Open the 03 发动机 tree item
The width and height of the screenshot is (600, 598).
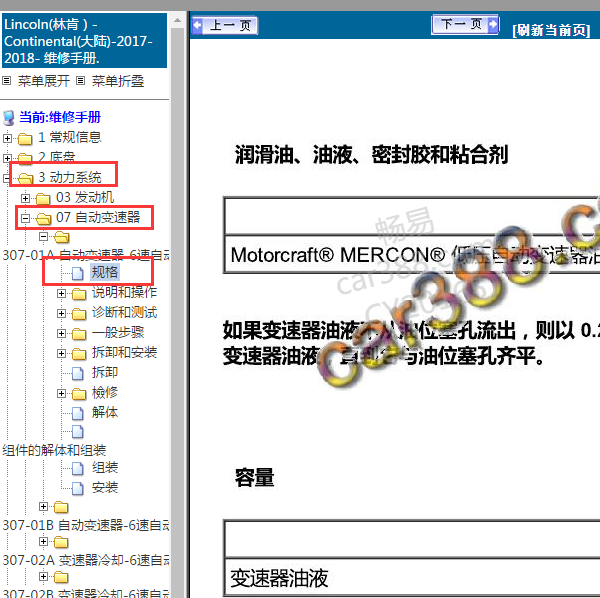click(x=85, y=197)
